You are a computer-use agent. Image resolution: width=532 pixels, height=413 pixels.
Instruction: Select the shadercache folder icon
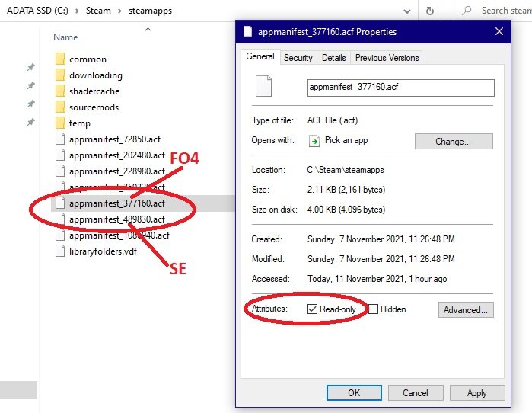(60, 91)
